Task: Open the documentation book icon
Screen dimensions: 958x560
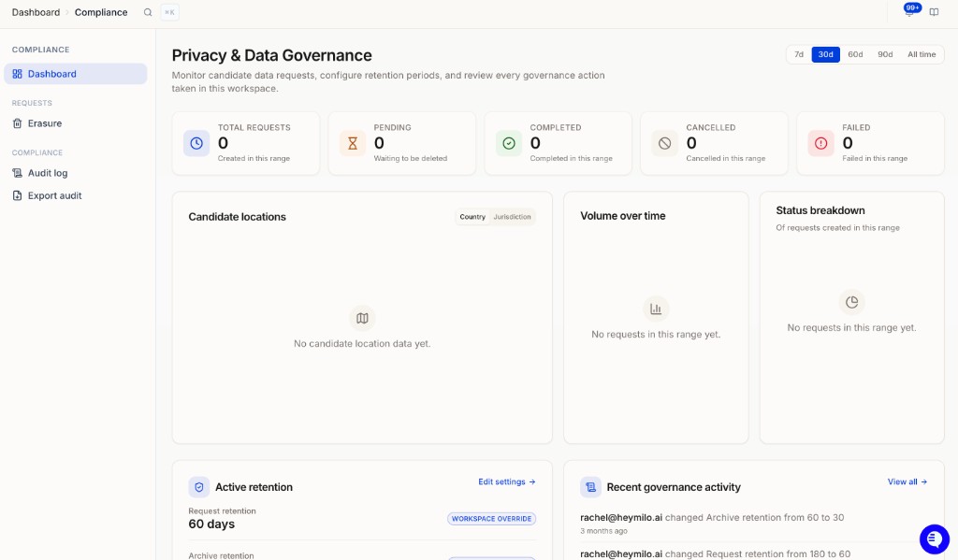Action: tap(935, 12)
